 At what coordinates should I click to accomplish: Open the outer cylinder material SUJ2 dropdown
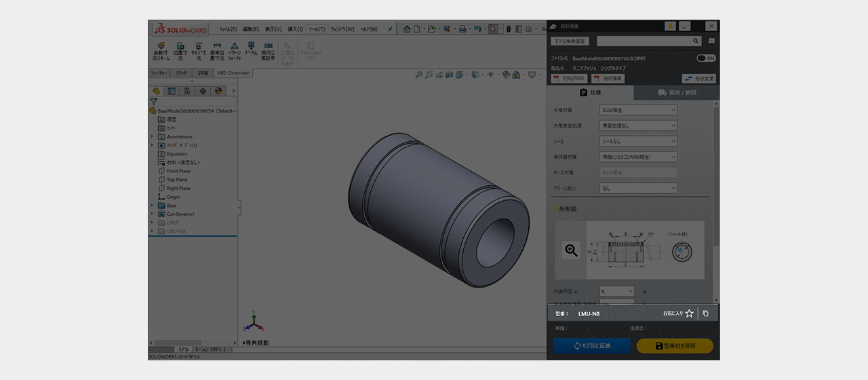coord(638,110)
